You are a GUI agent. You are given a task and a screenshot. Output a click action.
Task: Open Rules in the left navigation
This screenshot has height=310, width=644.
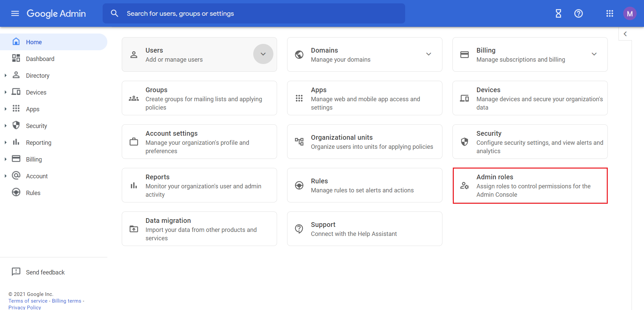tap(33, 193)
